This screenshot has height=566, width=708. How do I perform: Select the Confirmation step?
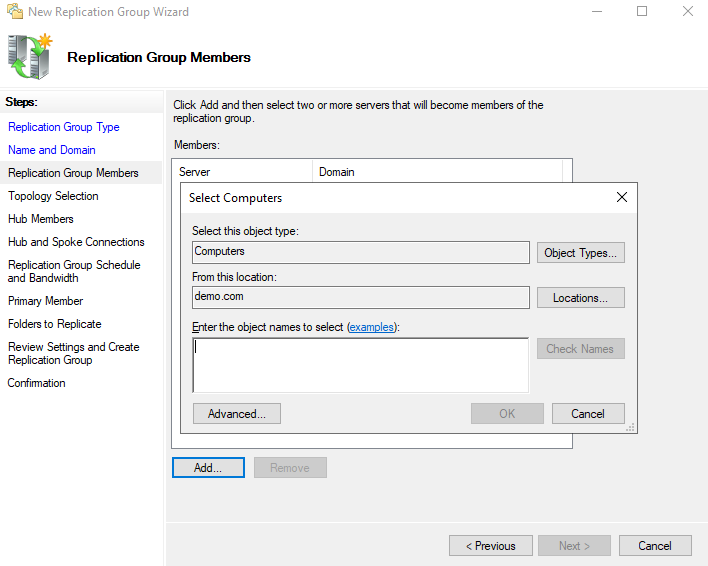[x=37, y=383]
